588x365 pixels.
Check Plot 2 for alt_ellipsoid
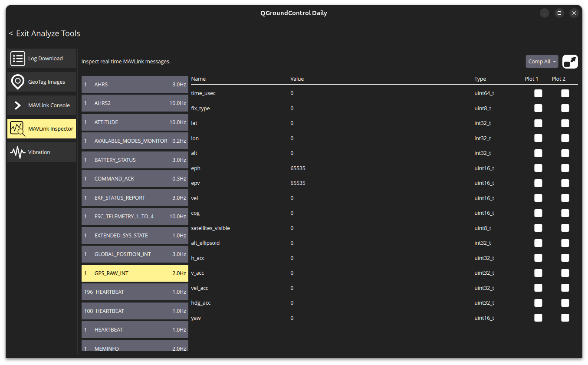(565, 243)
